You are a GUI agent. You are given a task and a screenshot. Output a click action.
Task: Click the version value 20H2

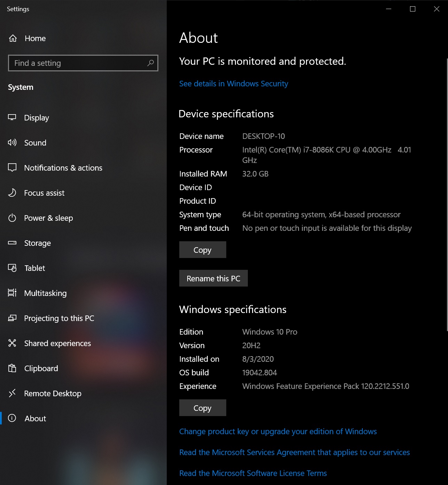pyautogui.click(x=251, y=345)
